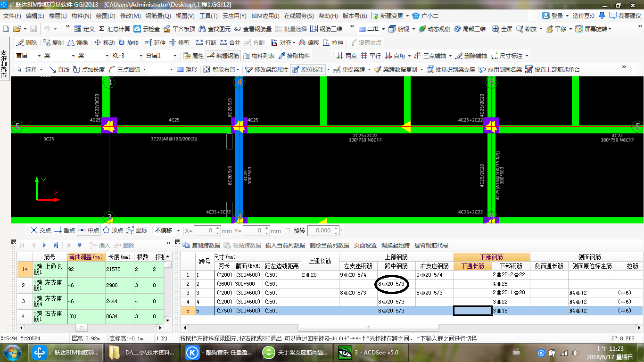
Task: Toggle 交点 intersection snap
Action: 41,230
